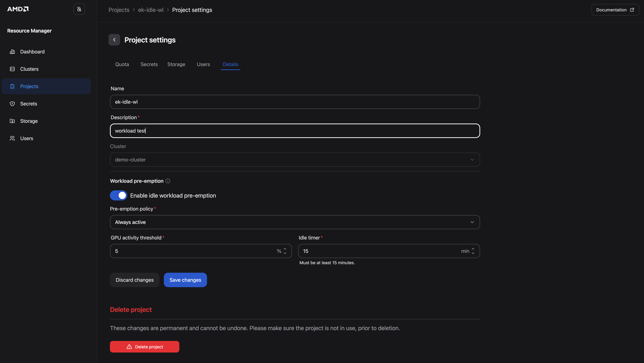Screen dimensions: 644x363
Task: Click the "Resource Manager" heading
Action: pyautogui.click(x=29, y=31)
